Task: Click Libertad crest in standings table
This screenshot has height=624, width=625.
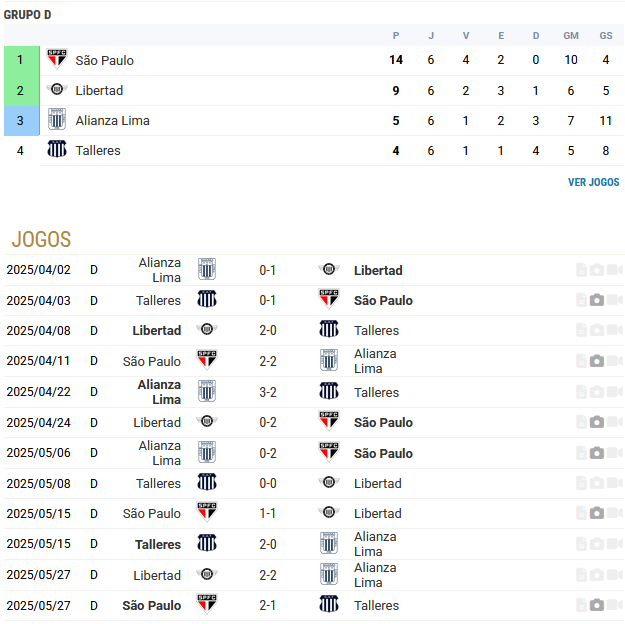Action: point(57,90)
